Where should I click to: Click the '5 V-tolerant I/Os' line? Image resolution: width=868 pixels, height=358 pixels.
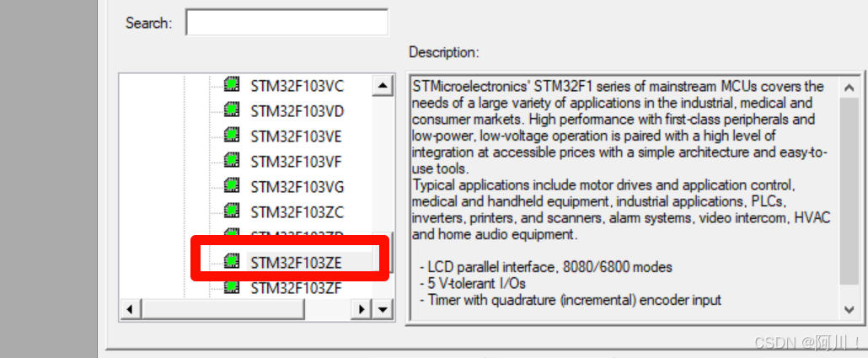[x=472, y=284]
